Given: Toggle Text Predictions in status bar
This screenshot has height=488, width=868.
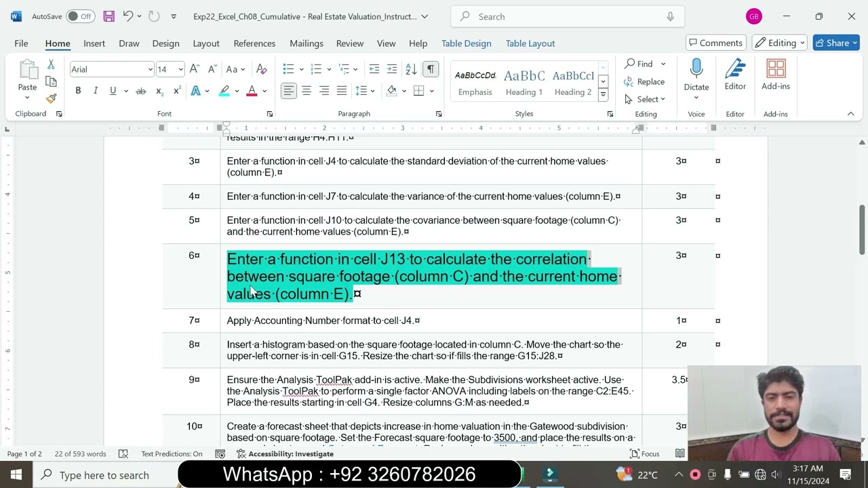Looking at the screenshot, I should click(x=172, y=453).
